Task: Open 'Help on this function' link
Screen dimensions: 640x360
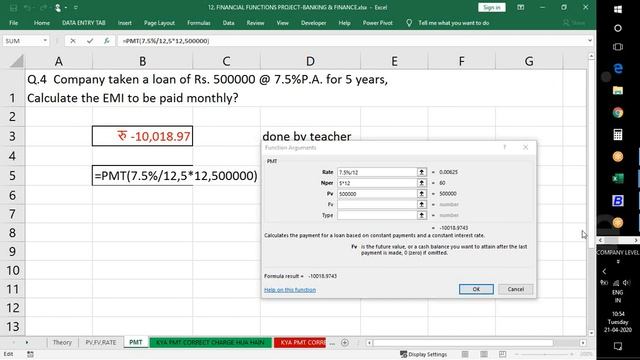Action: 290,290
